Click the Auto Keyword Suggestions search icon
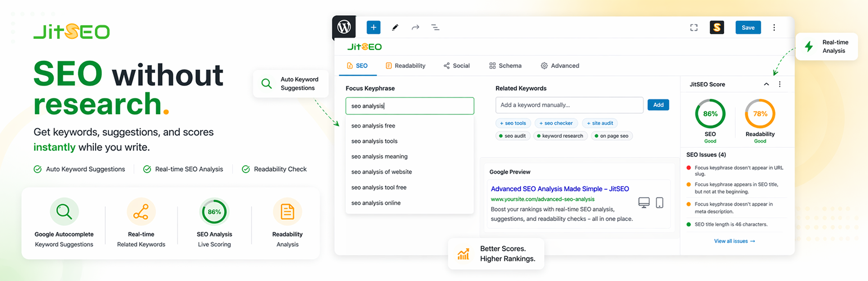The height and width of the screenshot is (281, 868). pos(267,84)
